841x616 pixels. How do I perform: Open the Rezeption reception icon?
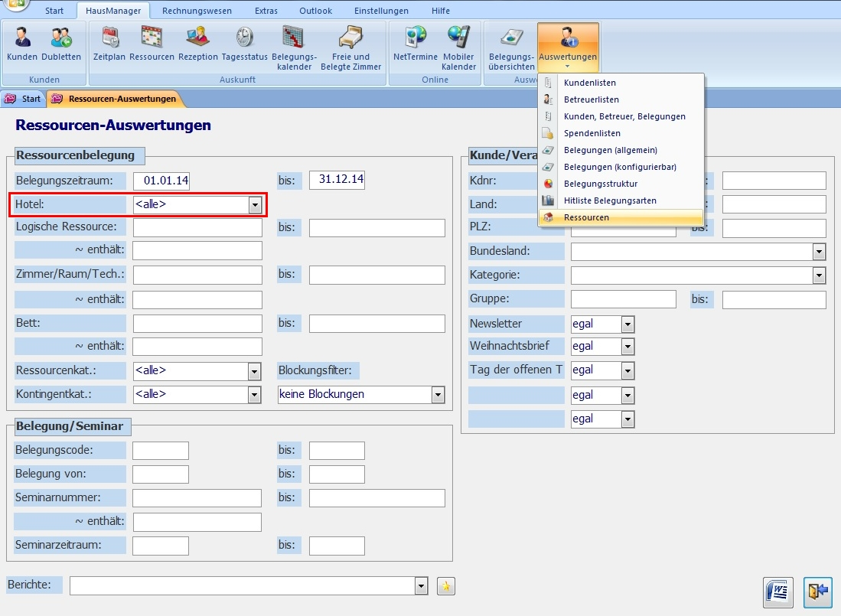point(198,44)
